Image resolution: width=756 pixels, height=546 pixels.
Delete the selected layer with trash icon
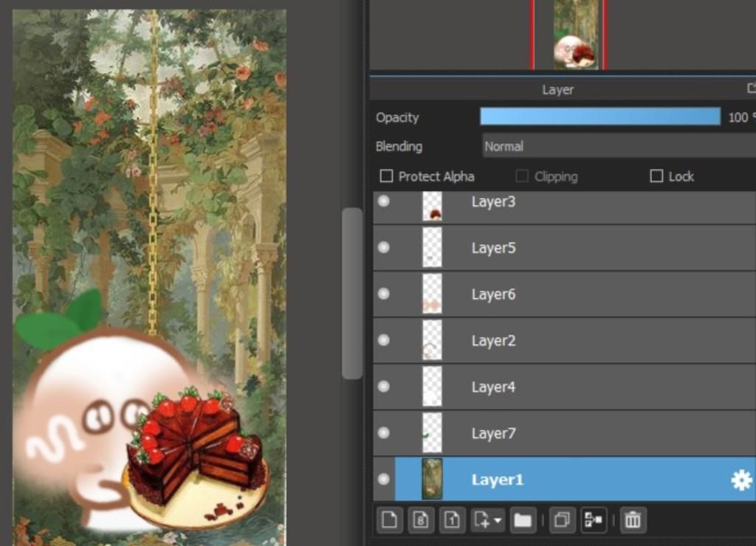click(633, 520)
